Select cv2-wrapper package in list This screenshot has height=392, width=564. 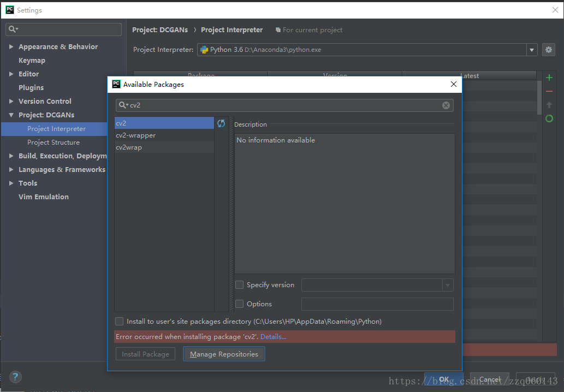[164, 135]
